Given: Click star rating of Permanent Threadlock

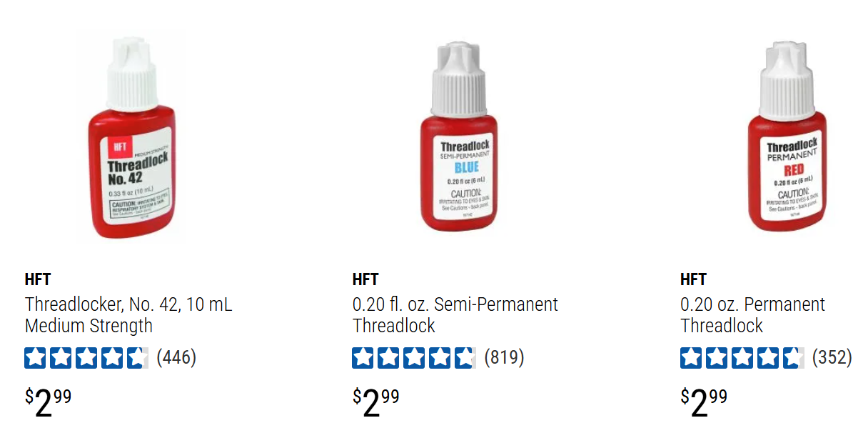Looking at the screenshot, I should click(x=742, y=357).
